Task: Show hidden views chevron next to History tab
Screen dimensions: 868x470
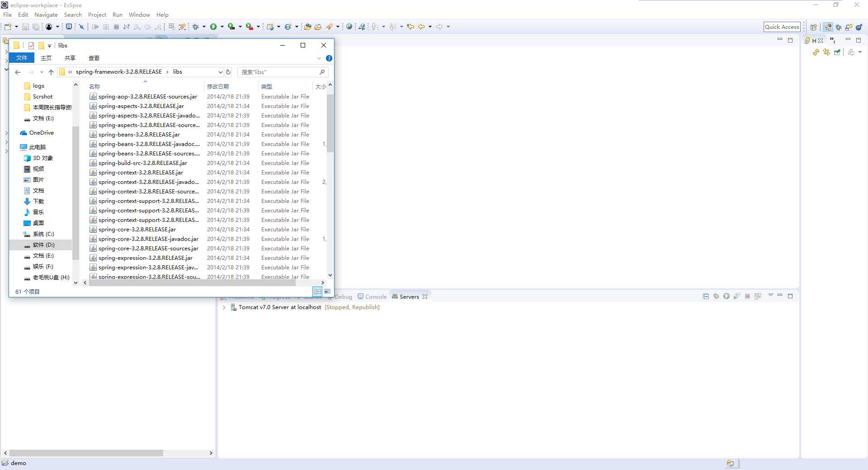Action: [832, 40]
